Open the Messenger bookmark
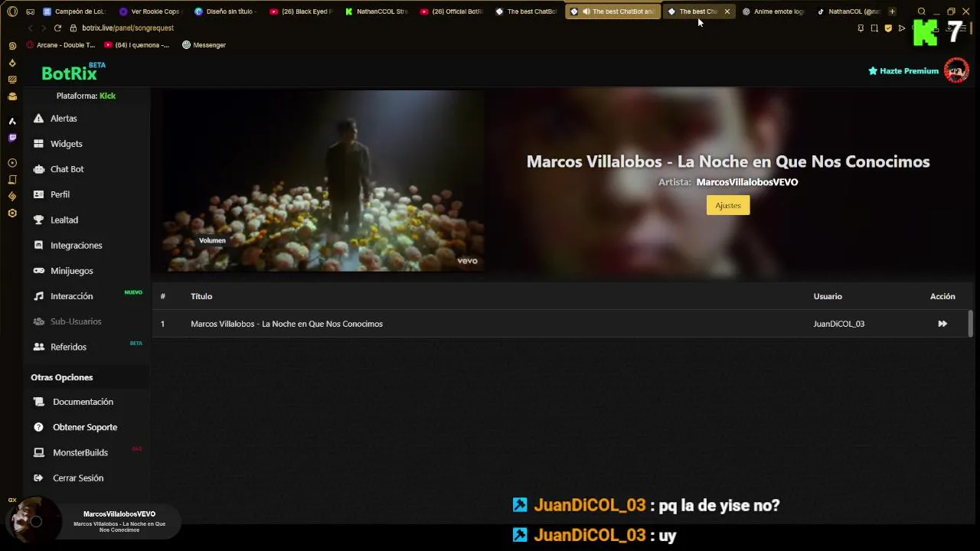Screen dimensions: 980x551 [204, 45]
